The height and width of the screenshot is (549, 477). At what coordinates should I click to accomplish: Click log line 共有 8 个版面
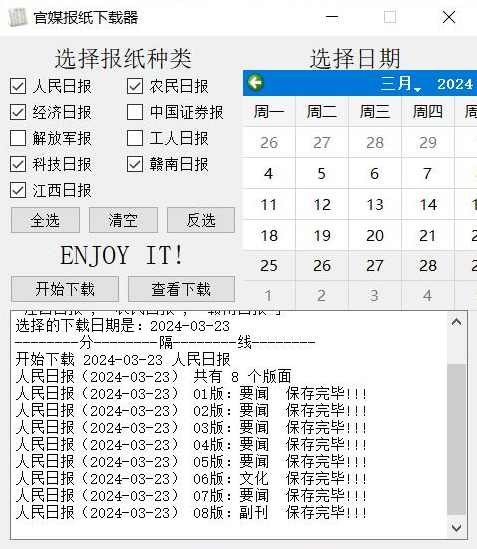153,376
